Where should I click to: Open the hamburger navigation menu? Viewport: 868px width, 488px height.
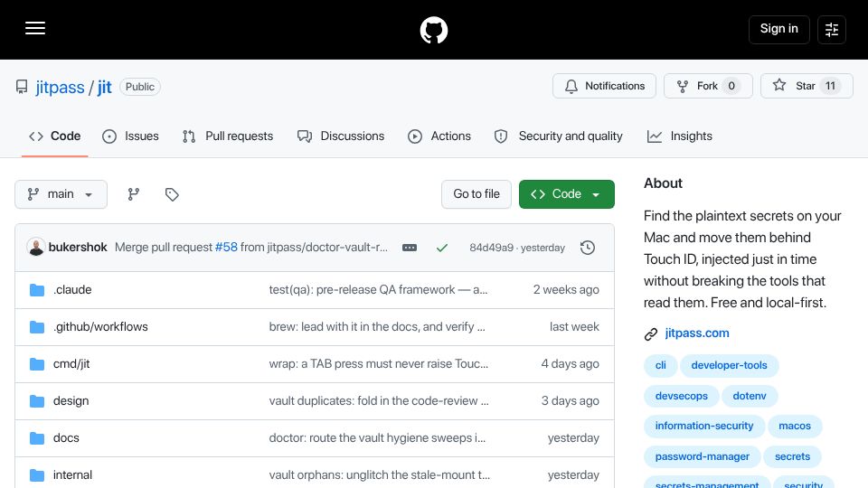35,28
